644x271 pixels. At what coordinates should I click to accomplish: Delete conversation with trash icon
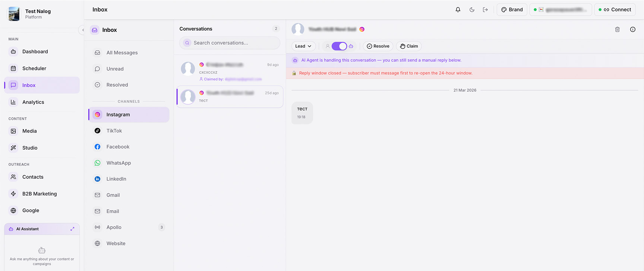click(x=617, y=29)
